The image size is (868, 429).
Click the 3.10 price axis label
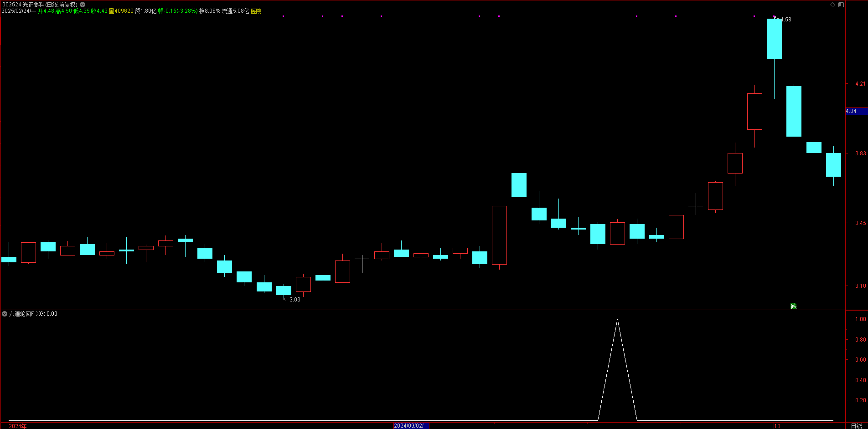pos(860,286)
